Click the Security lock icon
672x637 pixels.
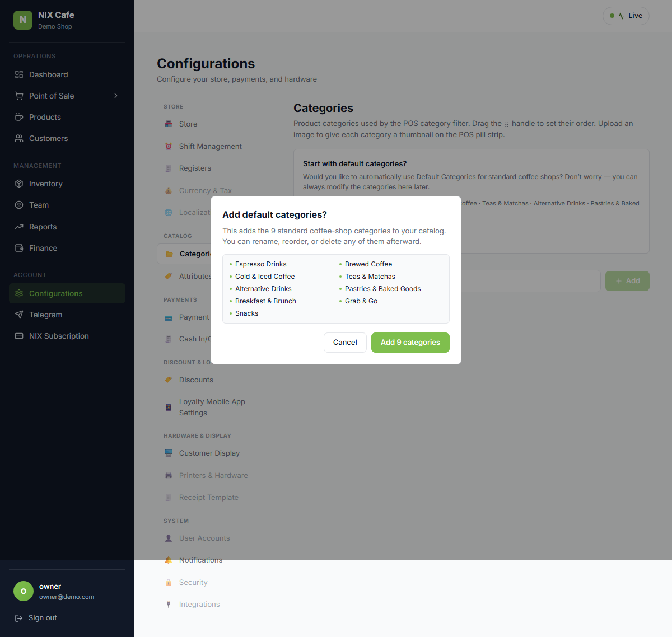pos(169,582)
